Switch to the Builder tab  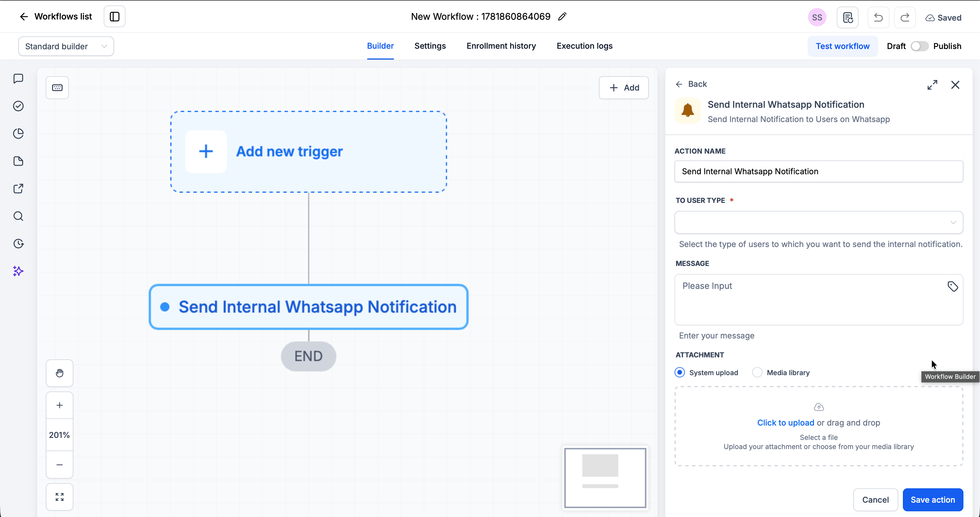click(x=380, y=46)
